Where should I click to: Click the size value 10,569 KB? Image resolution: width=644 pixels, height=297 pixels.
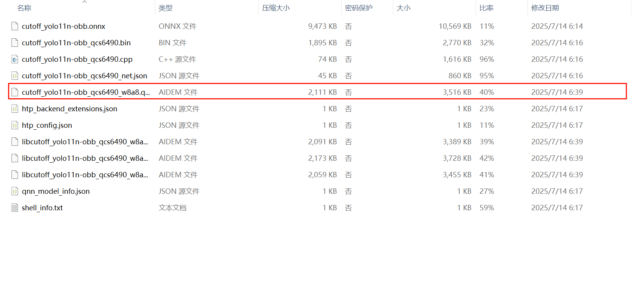(455, 26)
